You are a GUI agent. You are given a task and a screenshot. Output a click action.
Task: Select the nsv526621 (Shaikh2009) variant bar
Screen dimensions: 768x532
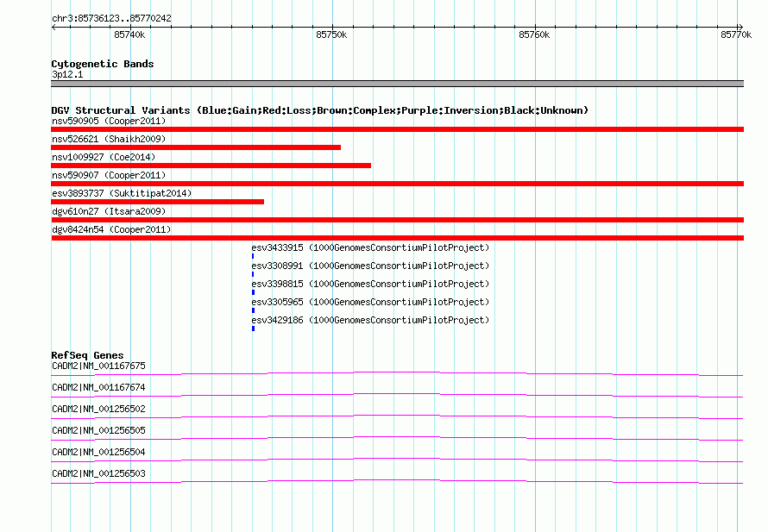pyautogui.click(x=196, y=147)
